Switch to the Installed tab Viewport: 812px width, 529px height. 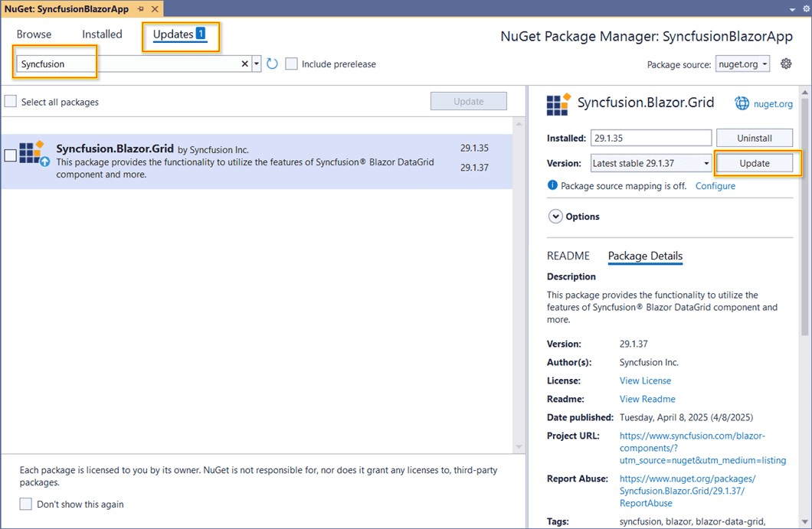(102, 34)
